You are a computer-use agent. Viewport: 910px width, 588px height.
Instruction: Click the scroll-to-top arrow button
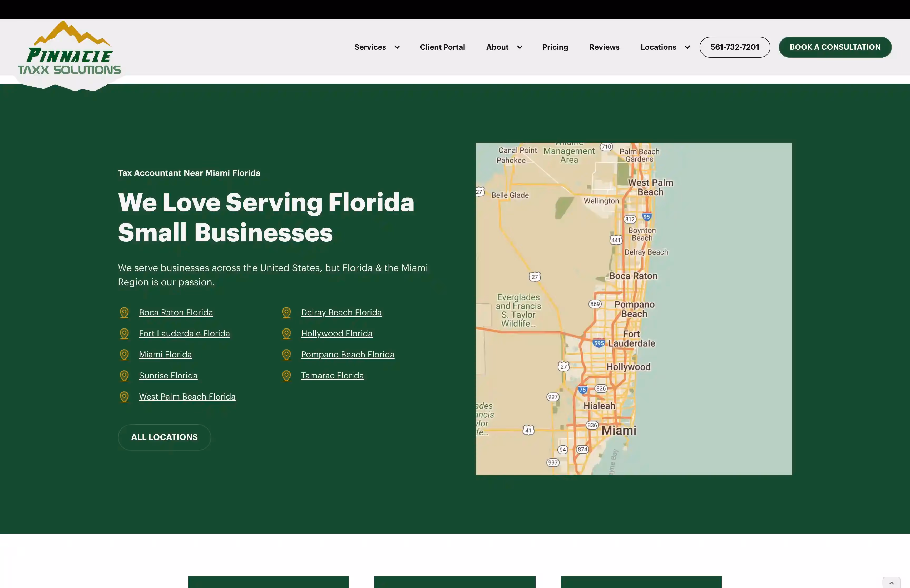[891, 583]
